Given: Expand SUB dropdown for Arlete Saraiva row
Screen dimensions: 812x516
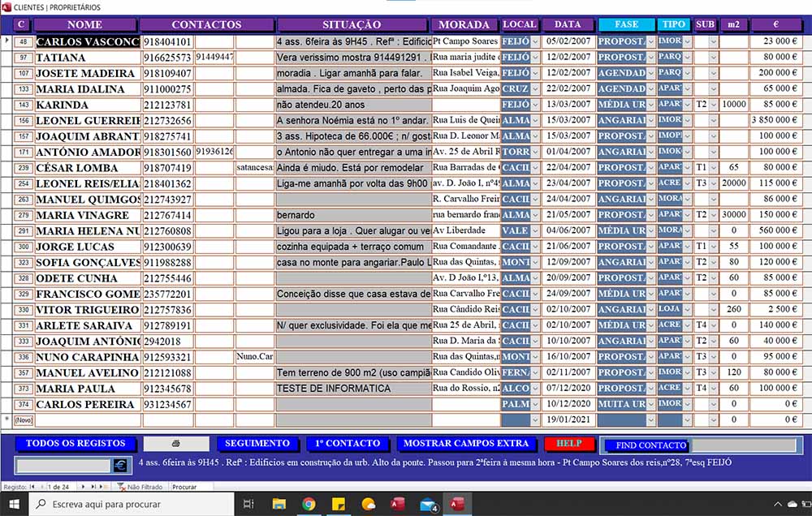Looking at the screenshot, I should point(714,325).
